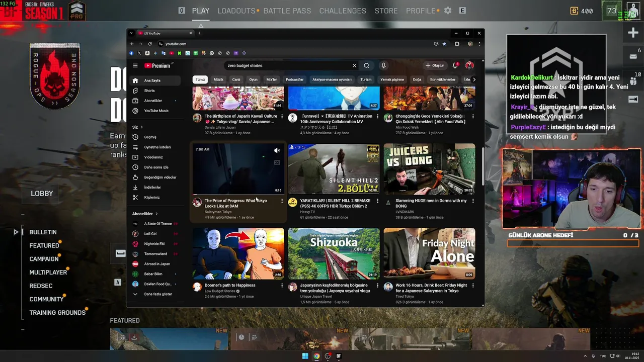The height and width of the screenshot is (362, 644).
Task: Select REDSEC in the game lobby list
Action: pyautogui.click(x=41, y=286)
